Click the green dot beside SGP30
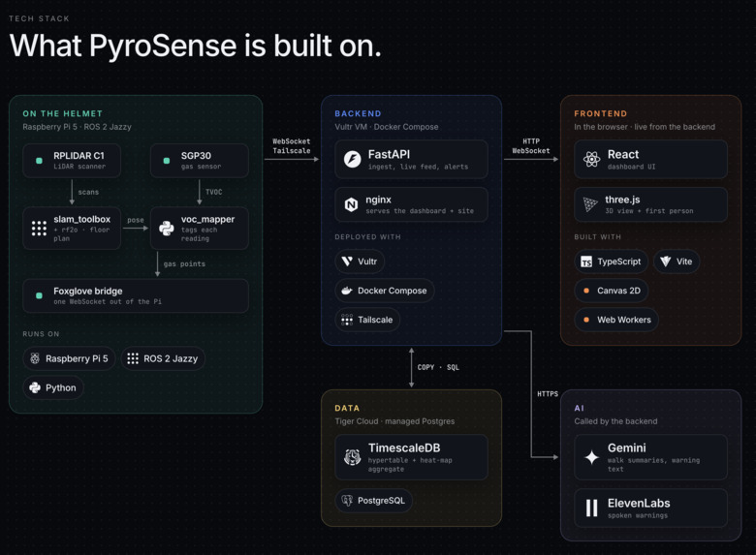 [x=167, y=161]
